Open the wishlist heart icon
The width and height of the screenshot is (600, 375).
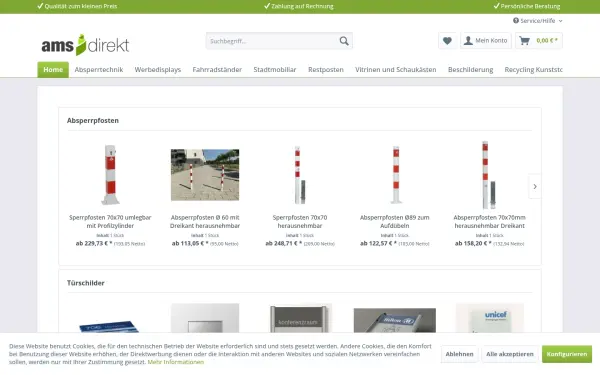(447, 41)
